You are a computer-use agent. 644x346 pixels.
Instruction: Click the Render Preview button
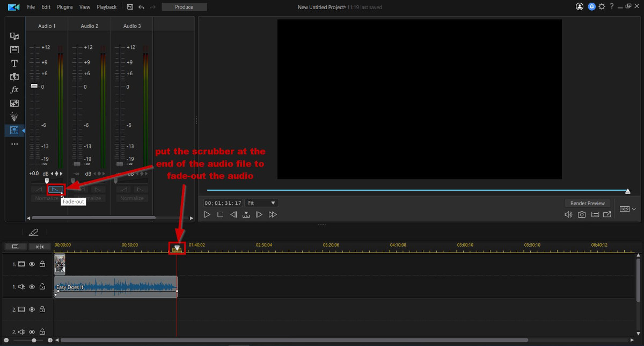tap(588, 203)
